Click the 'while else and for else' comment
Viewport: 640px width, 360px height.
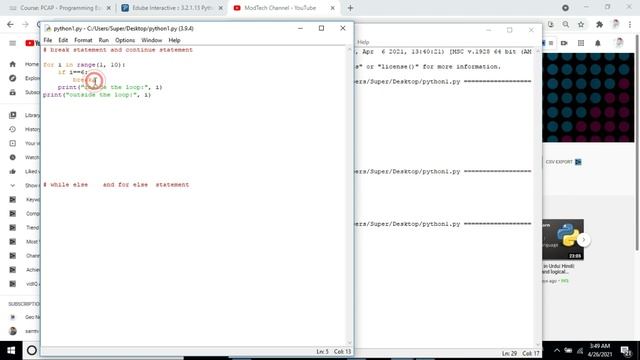click(116, 184)
